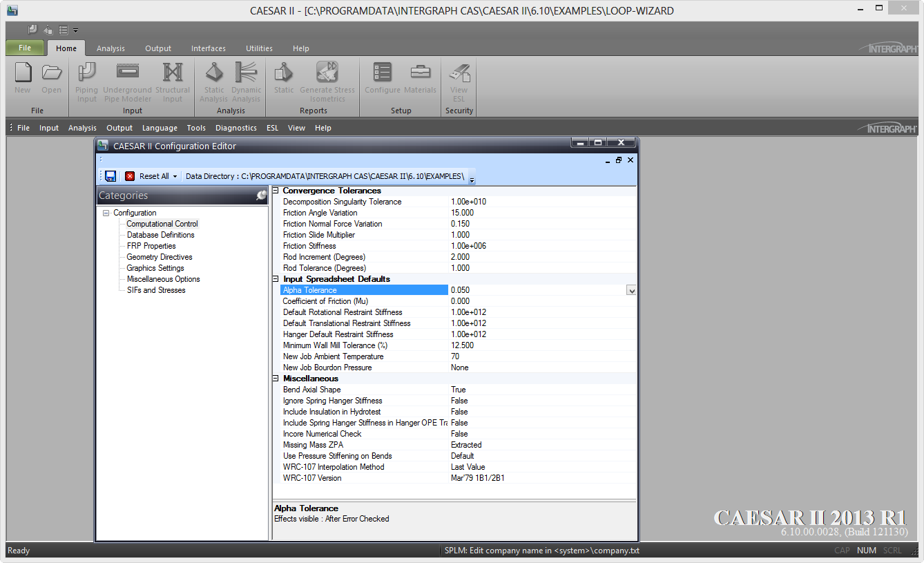Open the View menu in menu bar
This screenshot has width=924, height=563.
(x=296, y=128)
